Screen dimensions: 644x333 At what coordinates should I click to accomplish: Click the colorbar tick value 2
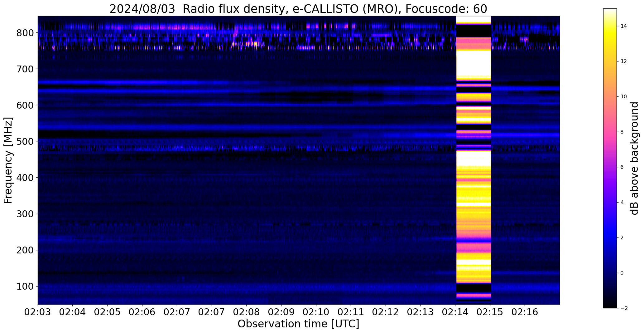click(622, 238)
